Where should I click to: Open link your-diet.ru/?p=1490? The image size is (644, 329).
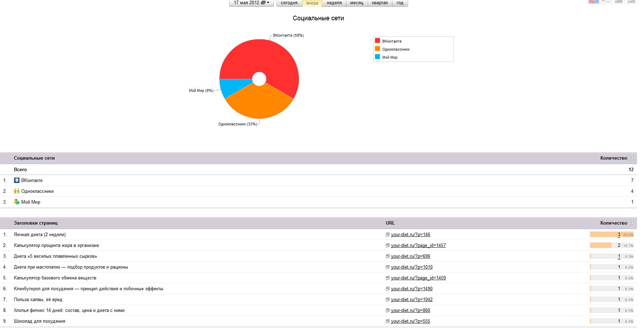[x=412, y=289]
